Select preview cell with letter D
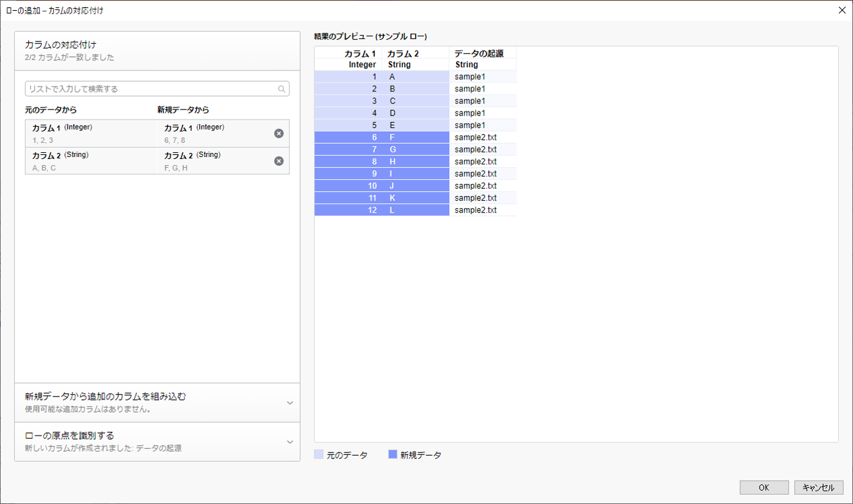Viewport: 853px width, 504px height. [416, 113]
